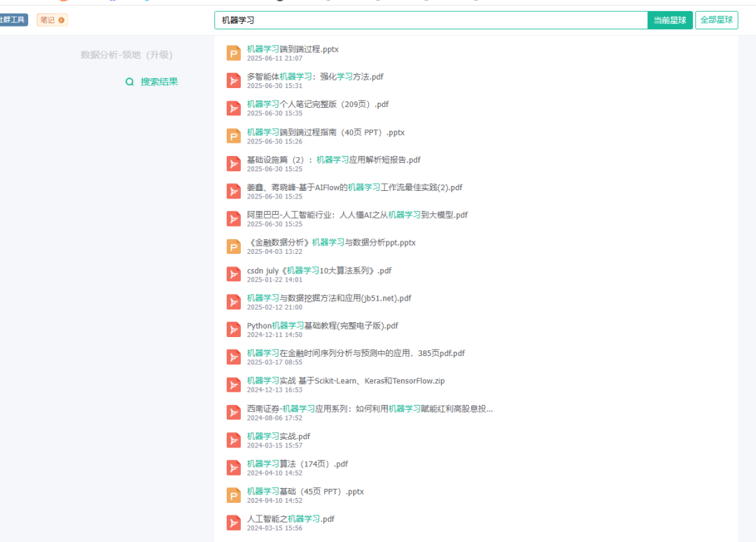756x542 pixels.
Task: Click the PDF icon for 阿里巴巴-人工智能行业 file
Action: pyautogui.click(x=234, y=219)
